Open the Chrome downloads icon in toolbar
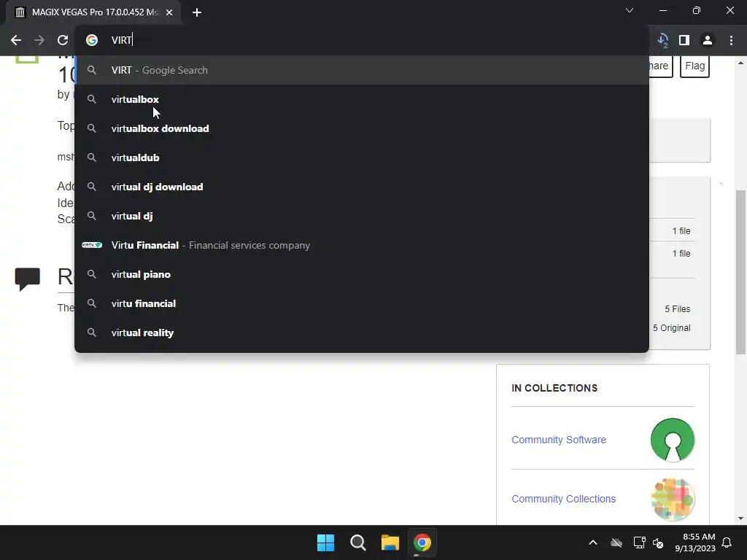This screenshot has height=560, width=747. click(x=662, y=40)
